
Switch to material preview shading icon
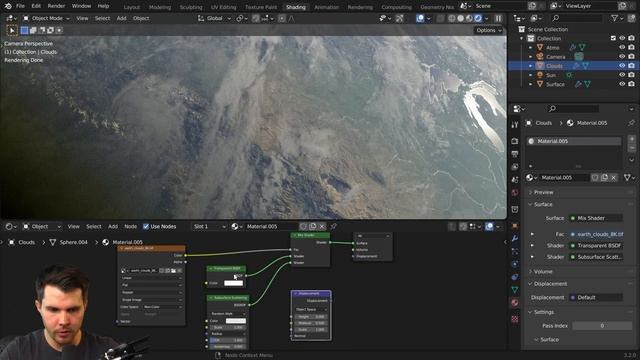click(469, 18)
